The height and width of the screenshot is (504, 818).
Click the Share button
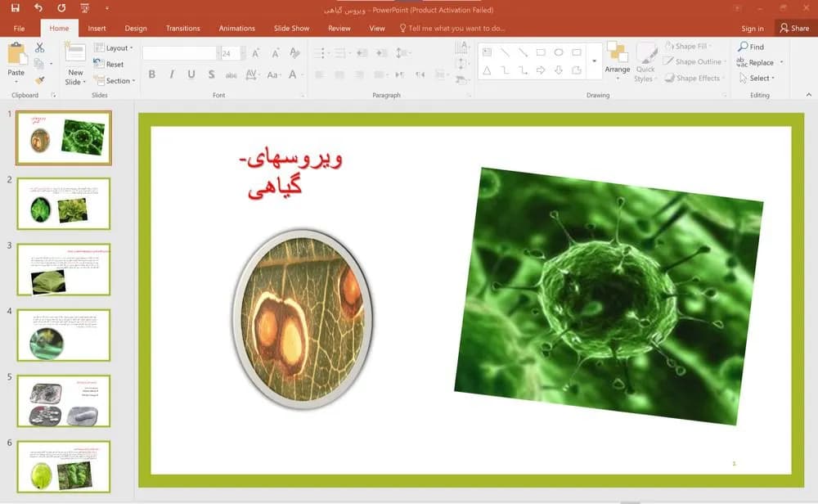click(x=794, y=28)
